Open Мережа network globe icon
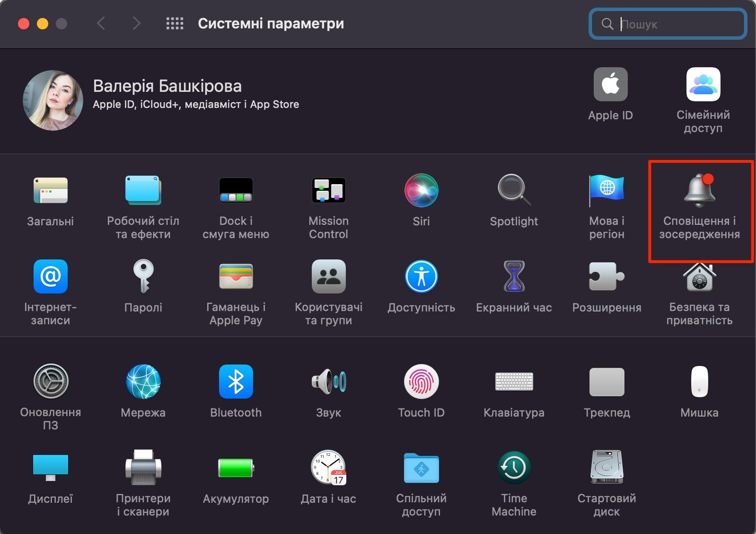Image resolution: width=756 pixels, height=534 pixels. pyautogui.click(x=143, y=382)
